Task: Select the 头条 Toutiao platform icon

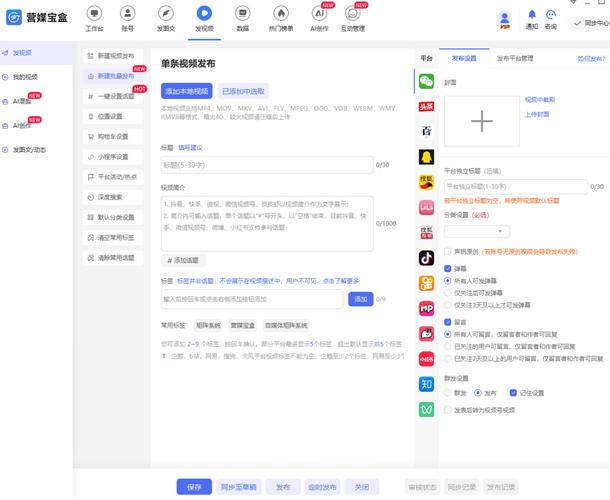Action: [x=426, y=107]
